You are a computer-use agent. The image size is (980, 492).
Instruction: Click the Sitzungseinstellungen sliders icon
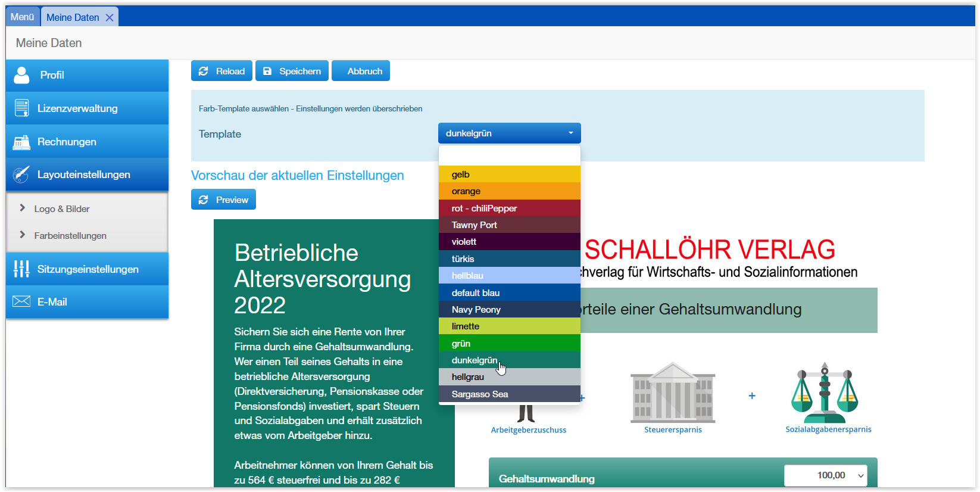click(21, 269)
